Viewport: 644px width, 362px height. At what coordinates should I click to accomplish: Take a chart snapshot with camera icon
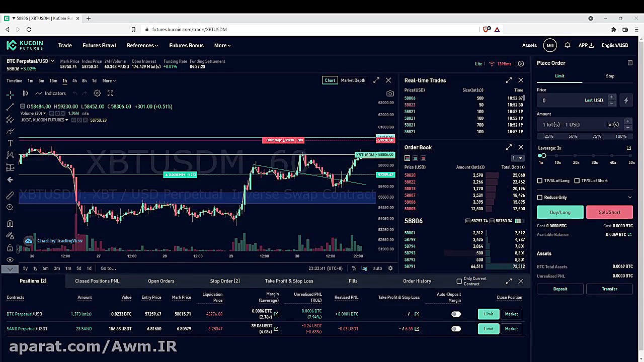tap(390, 94)
